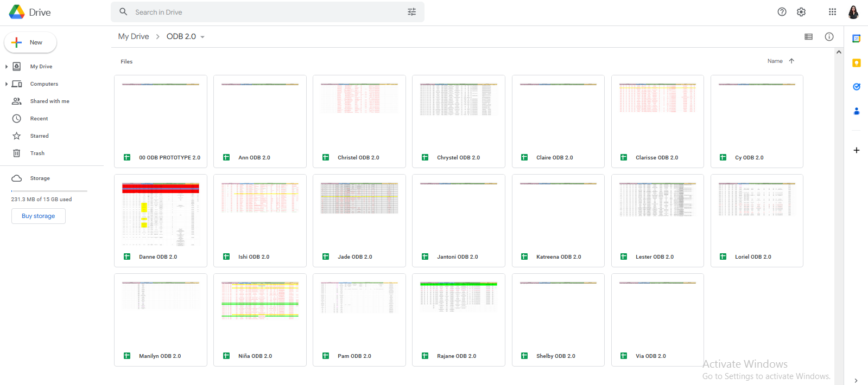Select 00 ODB PROTOTYPE 2.0 file
868x385 pixels.
161,121
